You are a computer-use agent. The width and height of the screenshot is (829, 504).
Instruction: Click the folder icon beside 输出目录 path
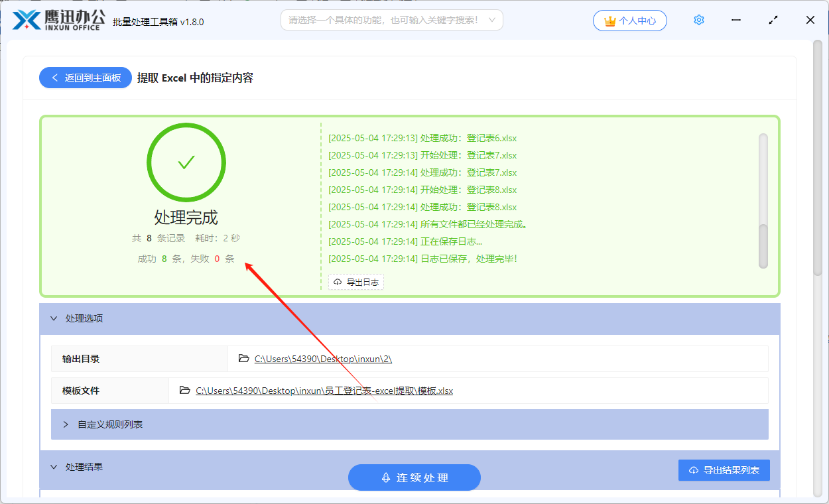243,358
